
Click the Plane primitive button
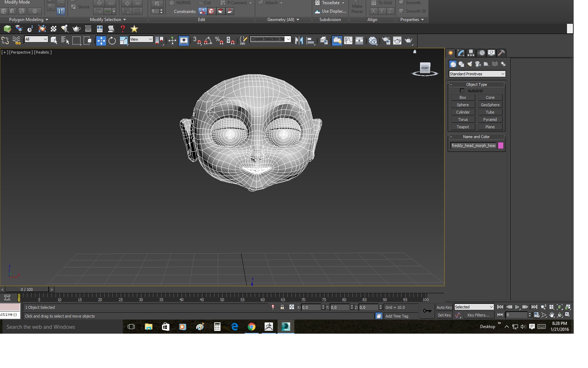pos(490,127)
